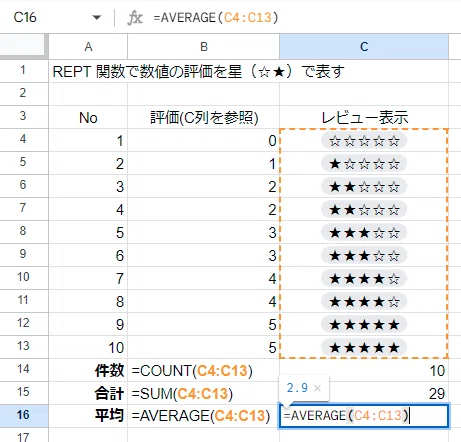This screenshot has width=461, height=442.
Task: Select the rating value 0 in row 4
Action: 204,141
